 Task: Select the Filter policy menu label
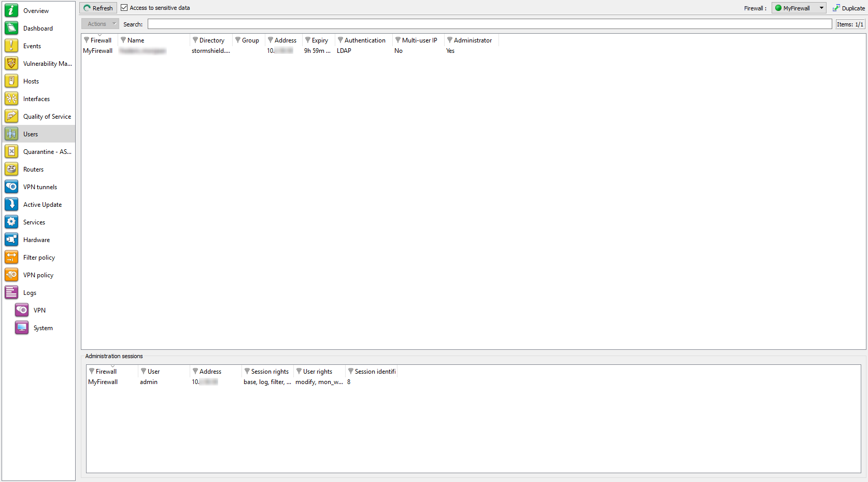39,258
